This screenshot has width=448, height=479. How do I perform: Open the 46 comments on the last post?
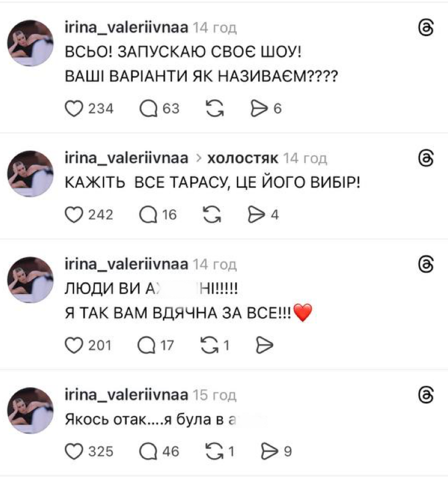pos(149,451)
